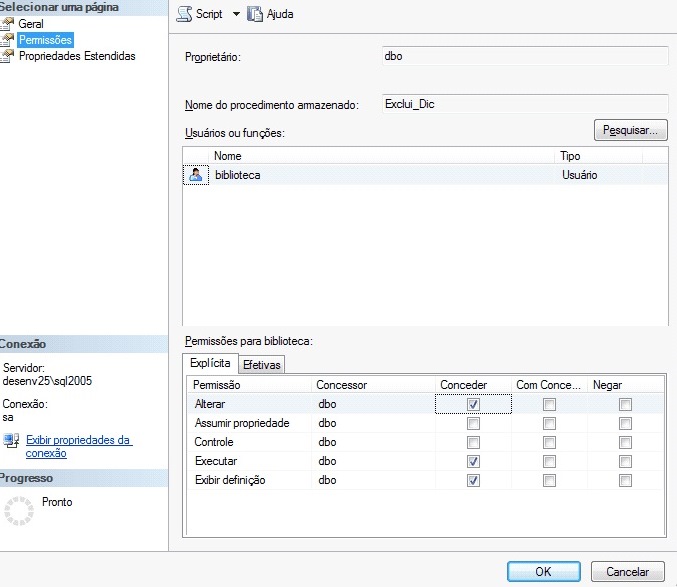
Task: Click the Permissões page icon
Action: 7,40
